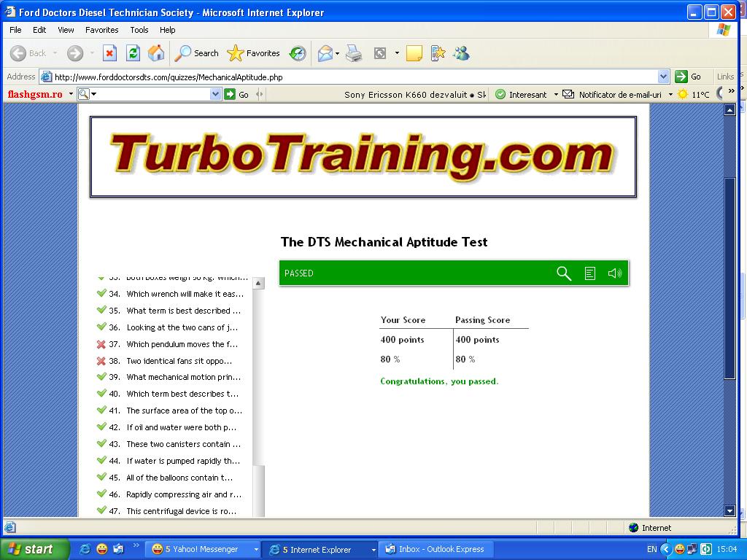Open Notificator de e-mail-uri envelope
Screen dimensions: 747x560
click(x=568, y=94)
